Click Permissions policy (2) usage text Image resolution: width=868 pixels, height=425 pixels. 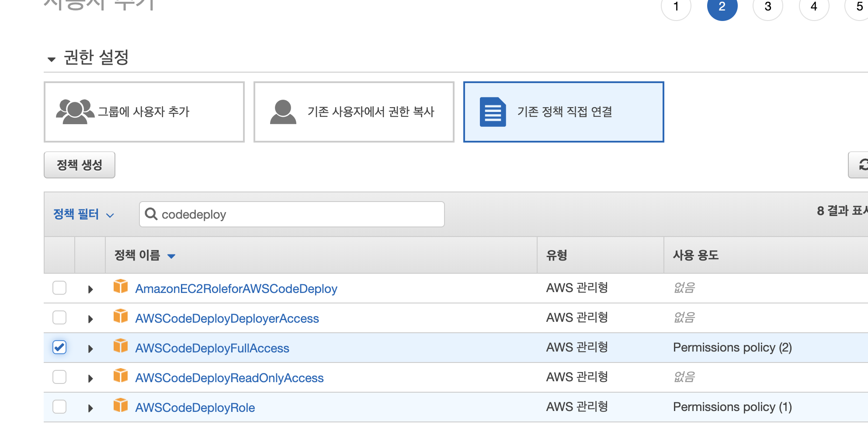pyautogui.click(x=733, y=348)
